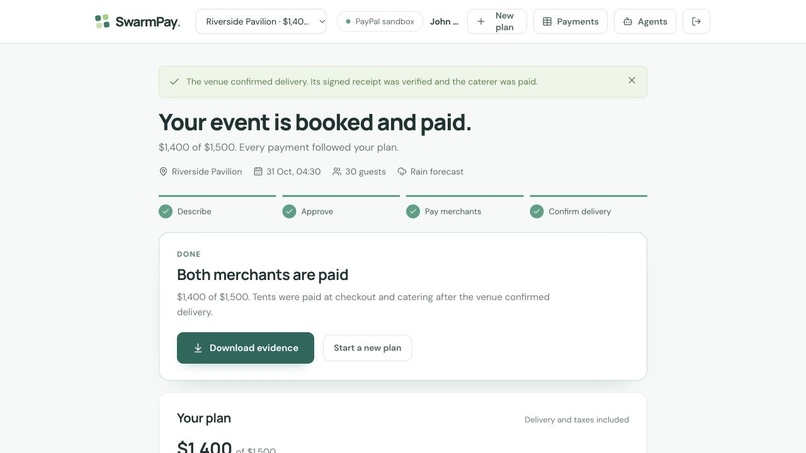
Task: Click the '30 guests' text
Action: pos(365,172)
